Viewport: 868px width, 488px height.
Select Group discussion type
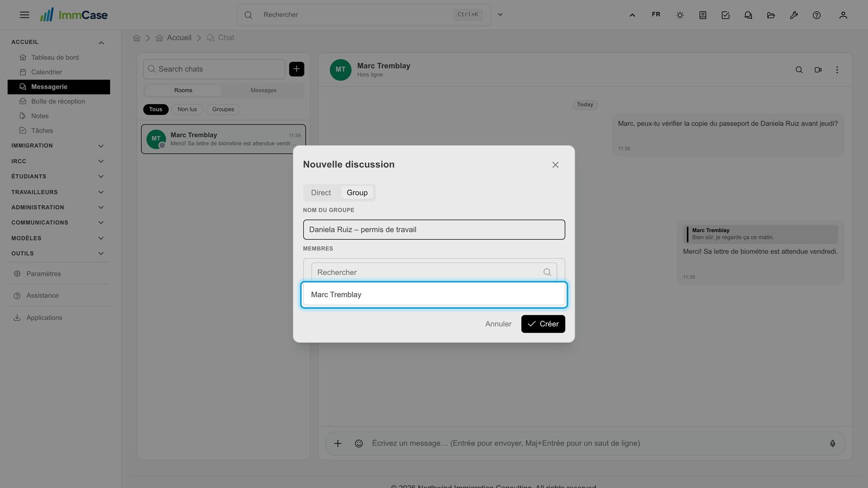click(357, 192)
